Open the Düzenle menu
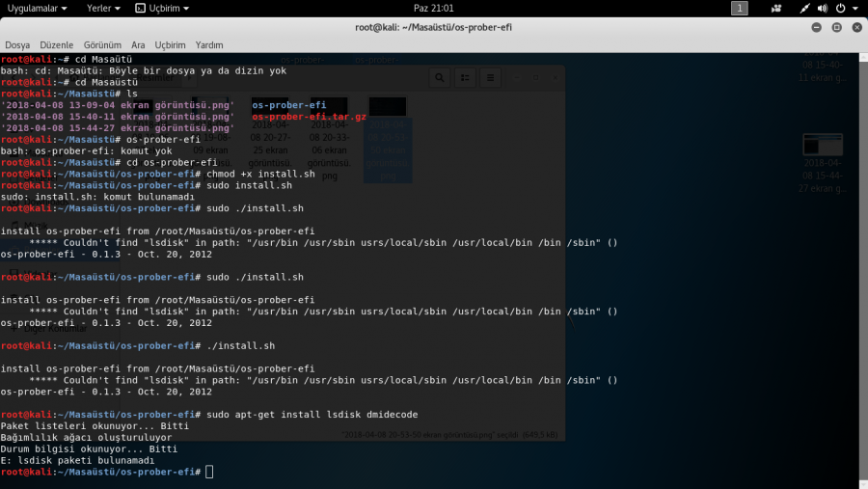 click(x=57, y=45)
